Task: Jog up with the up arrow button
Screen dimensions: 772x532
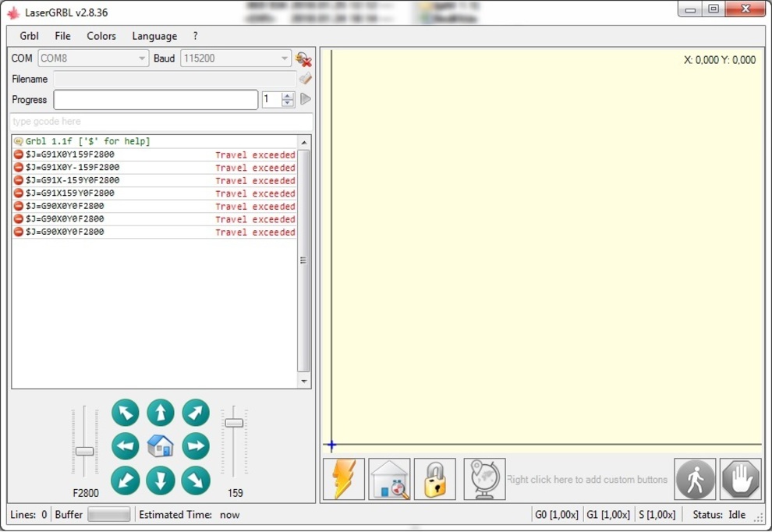Action: click(161, 413)
